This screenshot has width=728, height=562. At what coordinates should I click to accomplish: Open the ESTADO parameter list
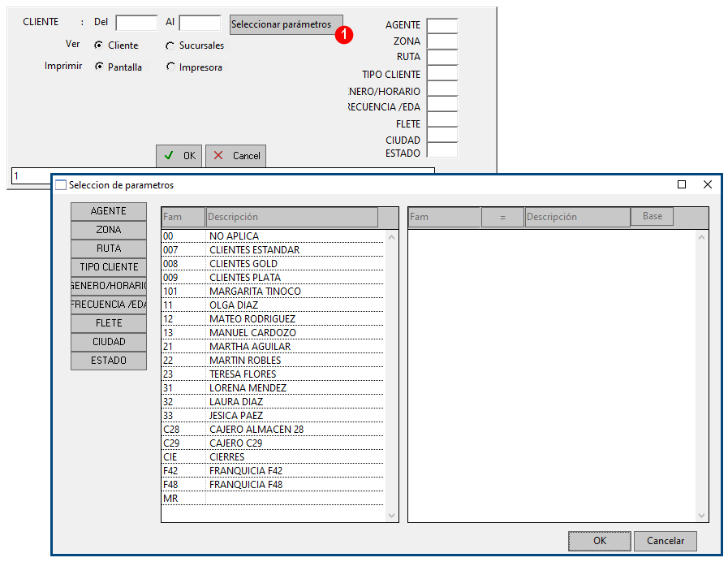pyautogui.click(x=109, y=361)
